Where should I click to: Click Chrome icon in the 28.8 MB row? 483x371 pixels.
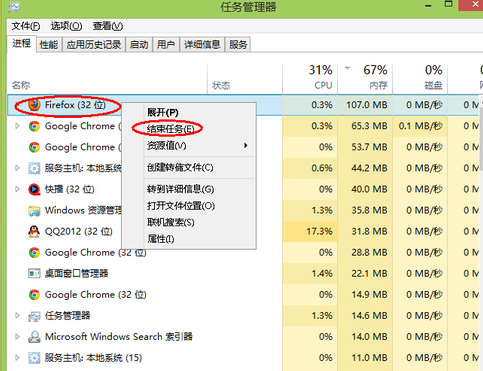click(34, 253)
